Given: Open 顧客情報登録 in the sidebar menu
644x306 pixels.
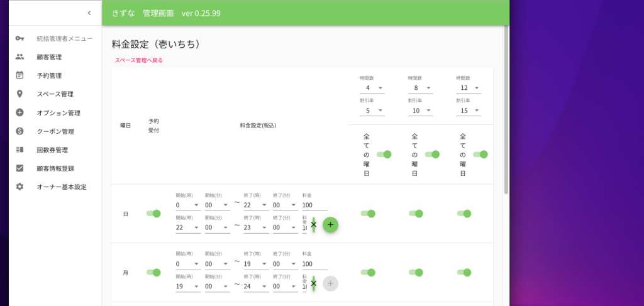Looking at the screenshot, I should (55, 168).
